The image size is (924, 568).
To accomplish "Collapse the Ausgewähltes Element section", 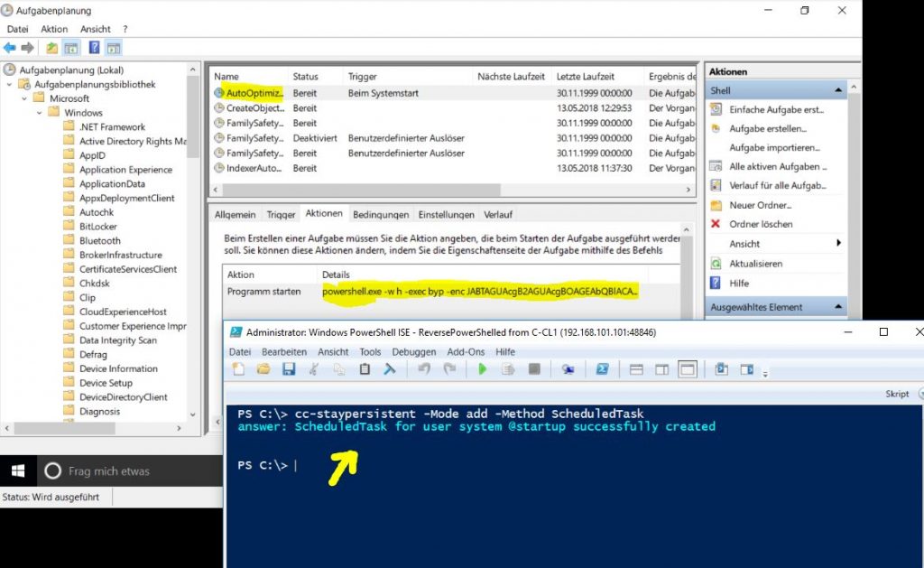I will click(x=838, y=307).
